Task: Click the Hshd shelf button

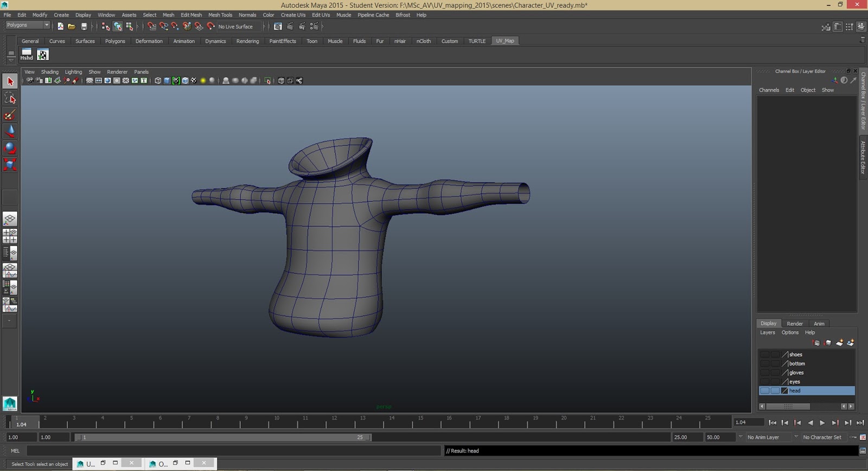Action: pos(27,54)
